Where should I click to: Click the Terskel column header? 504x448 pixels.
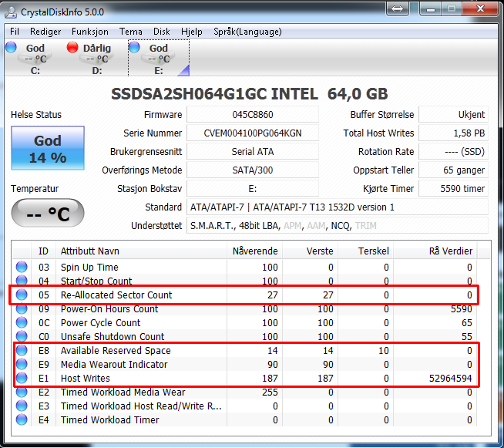pos(366,251)
